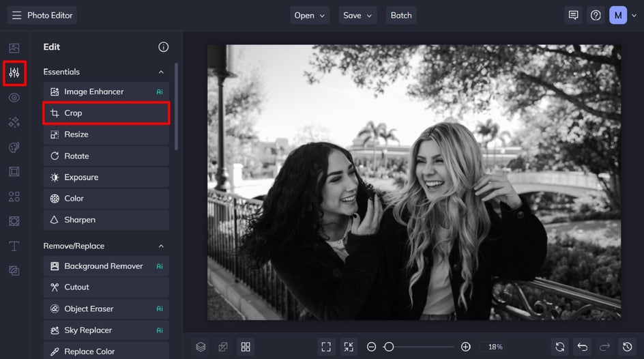Screen dimensions: 644x359
Task: Open the Sky Replacer tool
Action: [x=106, y=330]
